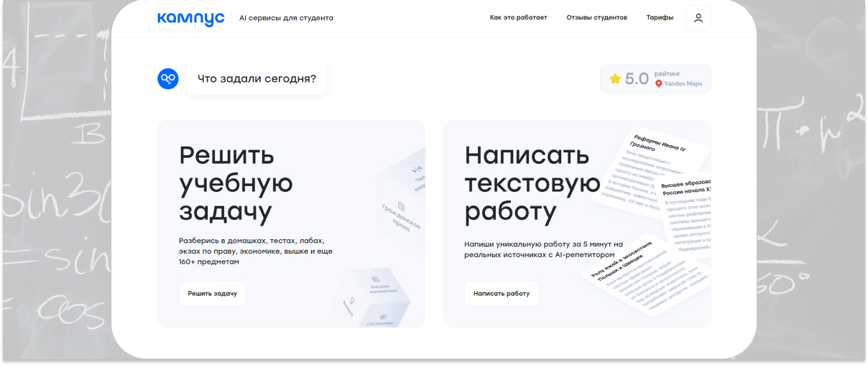
Task: Click 'AI сервисы для студента' tagline
Action: [x=286, y=18]
